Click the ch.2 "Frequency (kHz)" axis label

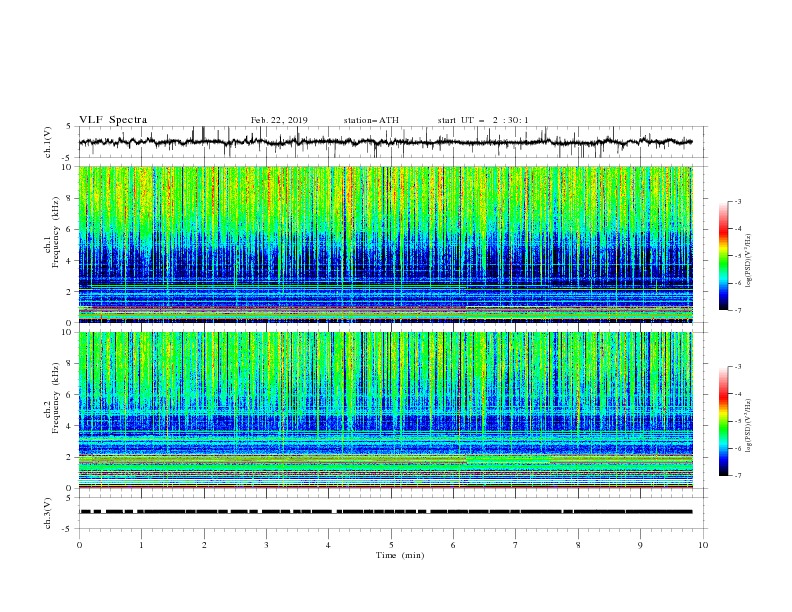click(55, 398)
